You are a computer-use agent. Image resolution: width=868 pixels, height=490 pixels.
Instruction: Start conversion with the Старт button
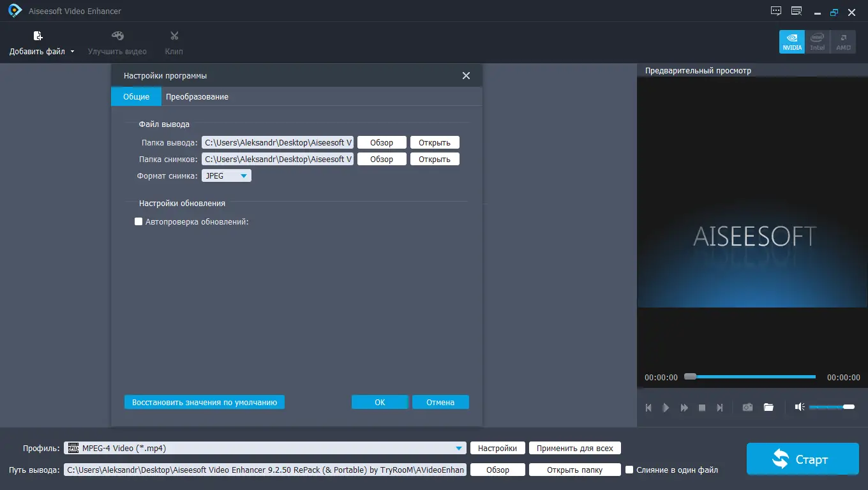[x=802, y=459]
